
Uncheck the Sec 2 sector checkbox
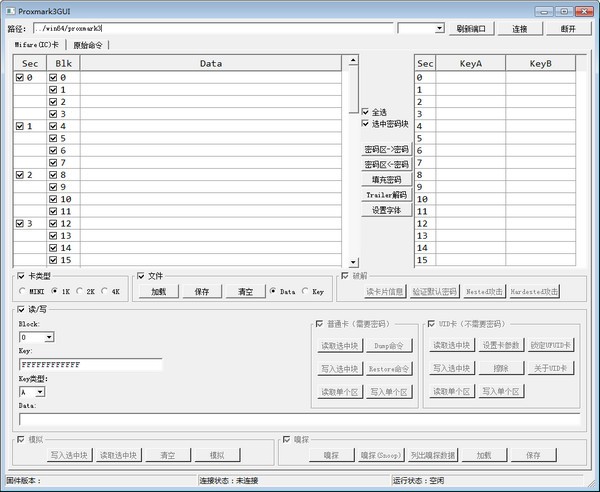tap(22, 175)
